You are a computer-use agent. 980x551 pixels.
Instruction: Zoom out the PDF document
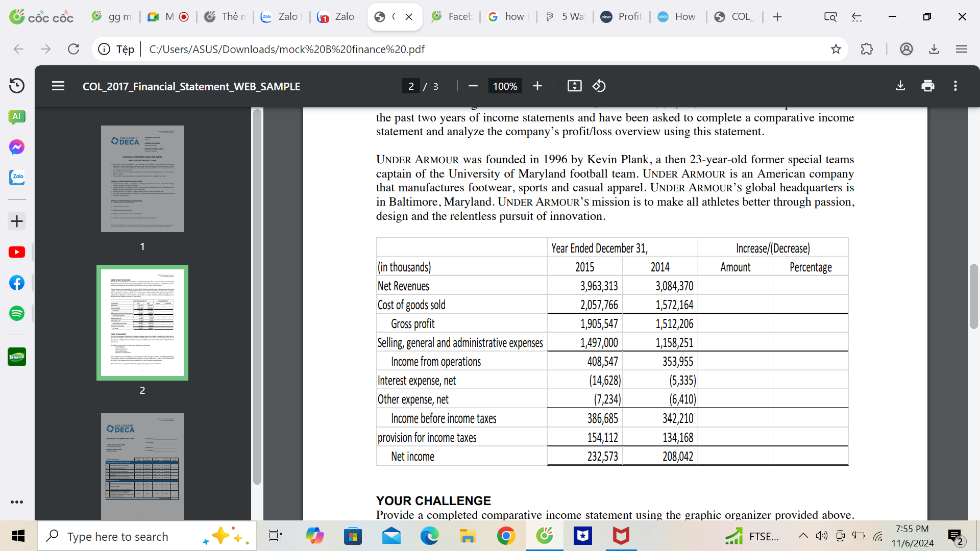[473, 86]
